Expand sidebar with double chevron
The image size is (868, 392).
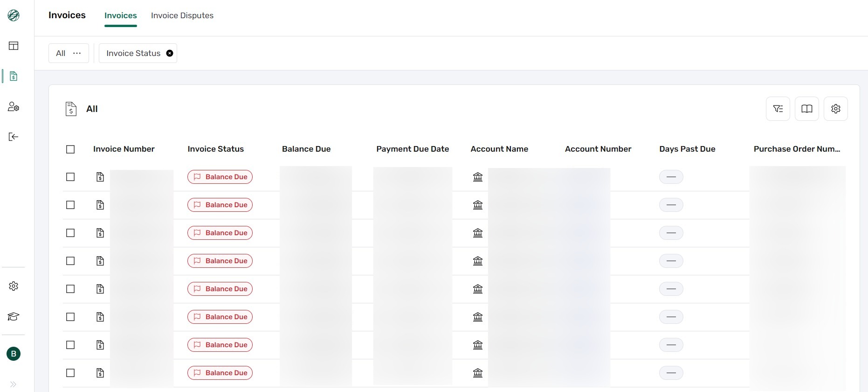[x=14, y=384]
